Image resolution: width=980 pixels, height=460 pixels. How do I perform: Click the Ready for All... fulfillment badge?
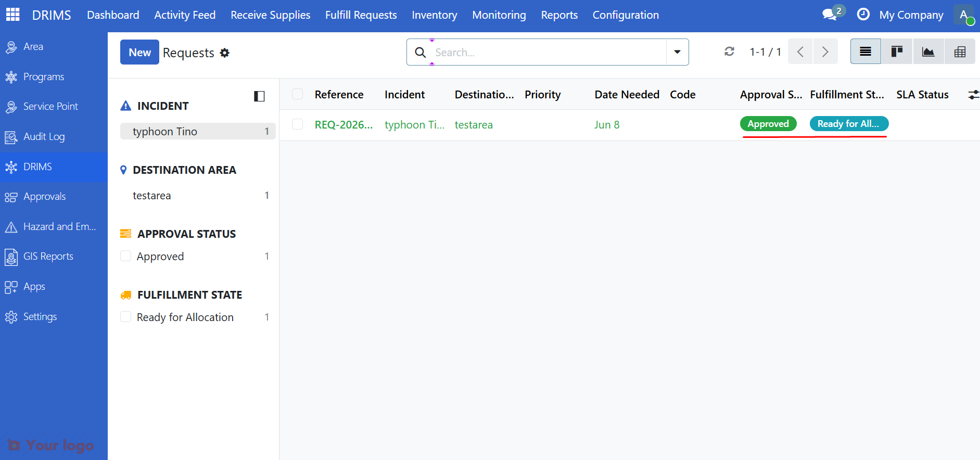pyautogui.click(x=849, y=124)
